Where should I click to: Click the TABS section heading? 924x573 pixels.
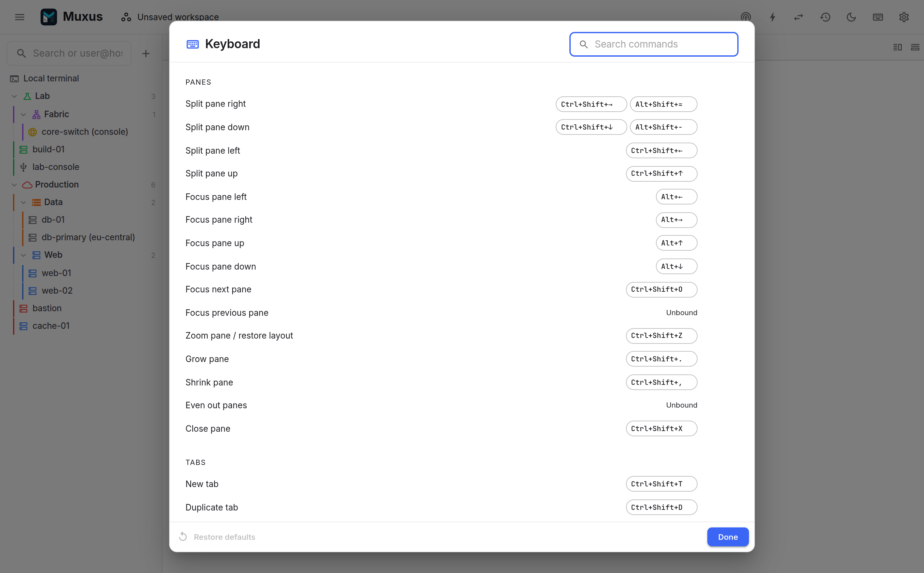[x=196, y=462]
